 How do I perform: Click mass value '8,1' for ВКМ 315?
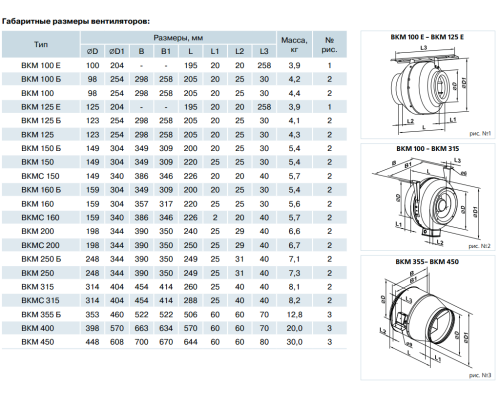click(294, 287)
